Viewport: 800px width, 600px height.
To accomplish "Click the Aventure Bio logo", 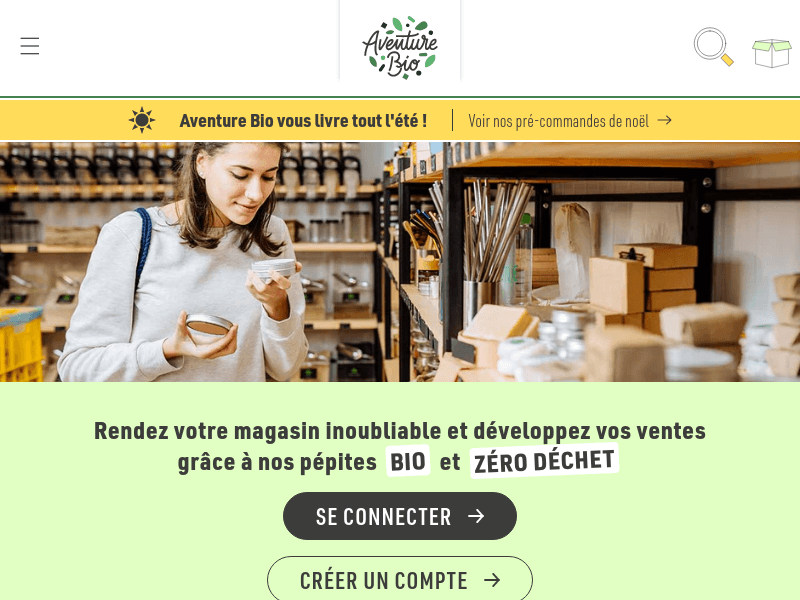I will click(x=400, y=47).
